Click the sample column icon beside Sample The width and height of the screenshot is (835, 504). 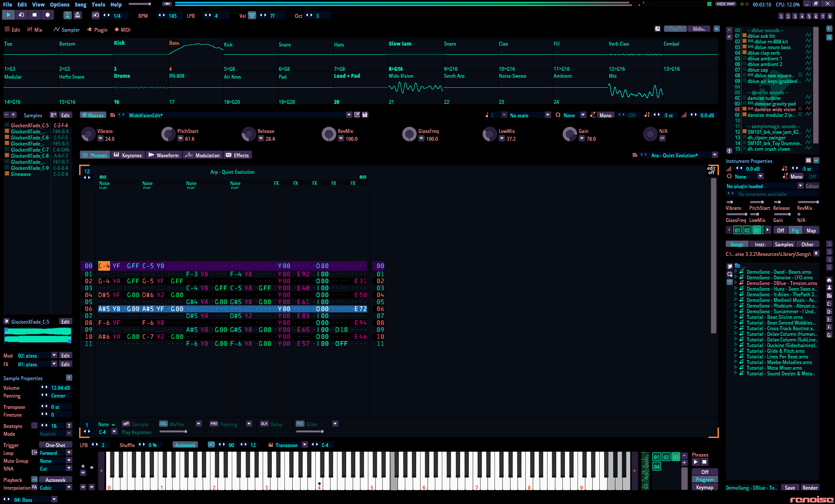pos(126,424)
